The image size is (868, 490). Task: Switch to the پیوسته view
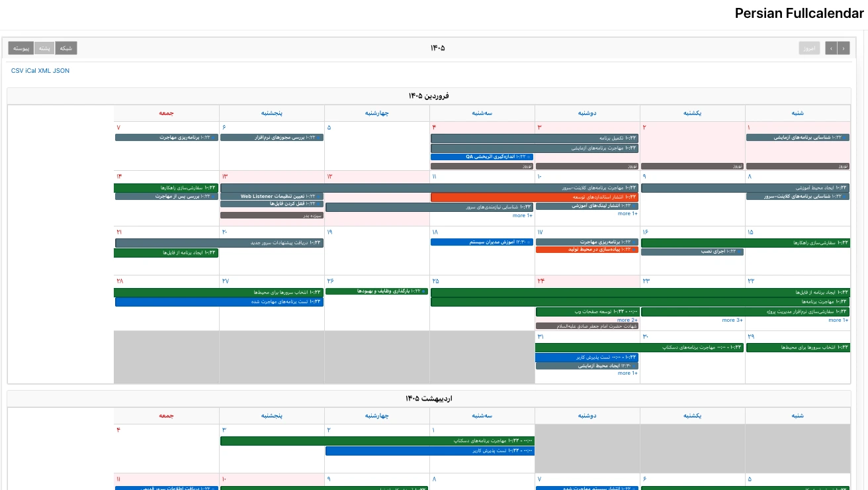point(21,48)
